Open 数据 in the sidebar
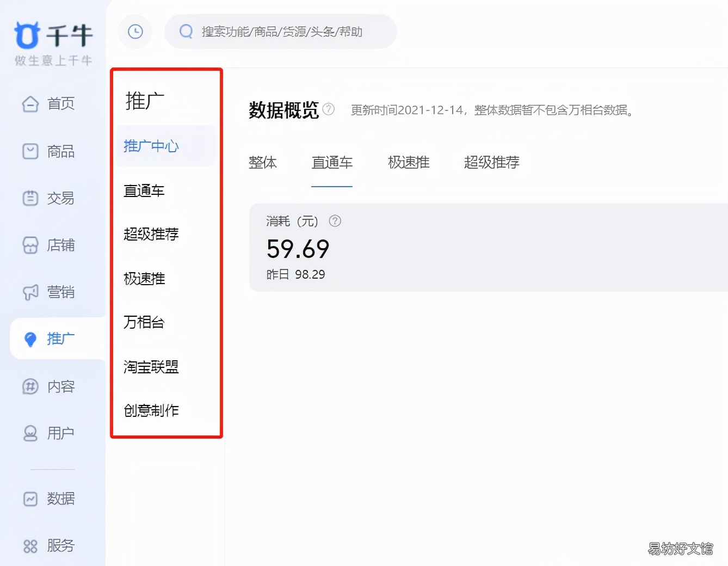 click(61, 499)
